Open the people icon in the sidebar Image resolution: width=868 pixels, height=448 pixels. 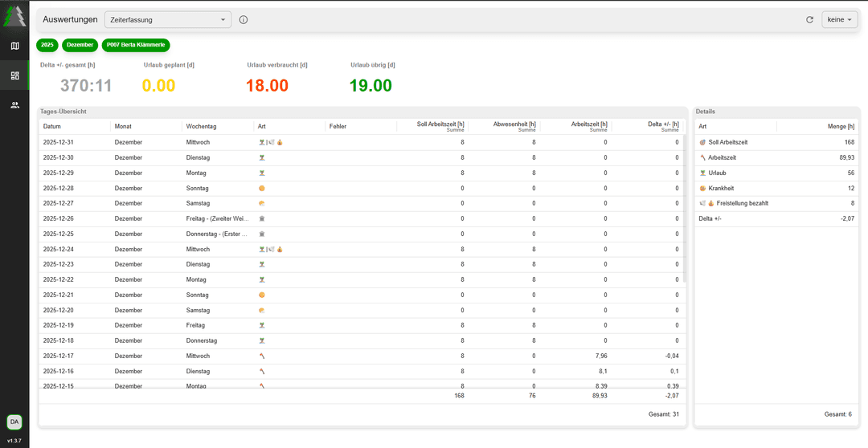[14, 105]
